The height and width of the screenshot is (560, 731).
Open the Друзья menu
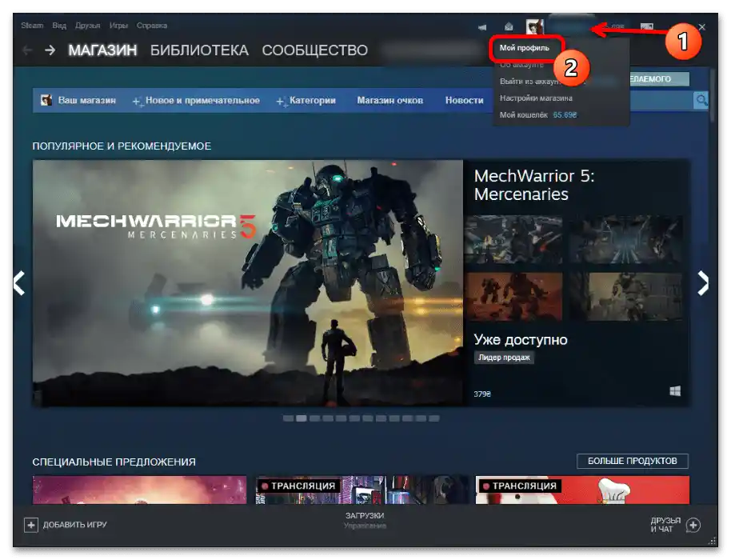tap(88, 25)
